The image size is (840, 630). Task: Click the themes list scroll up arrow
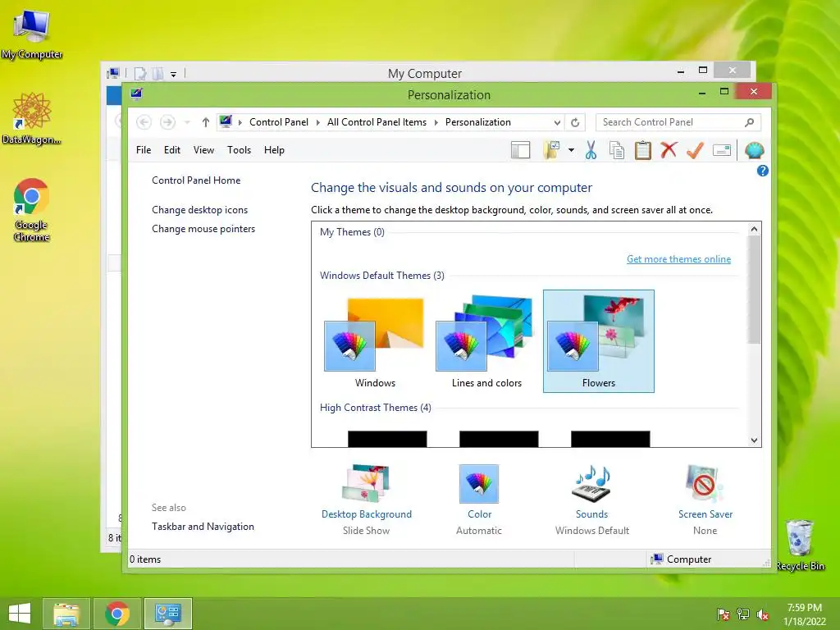pyautogui.click(x=755, y=230)
